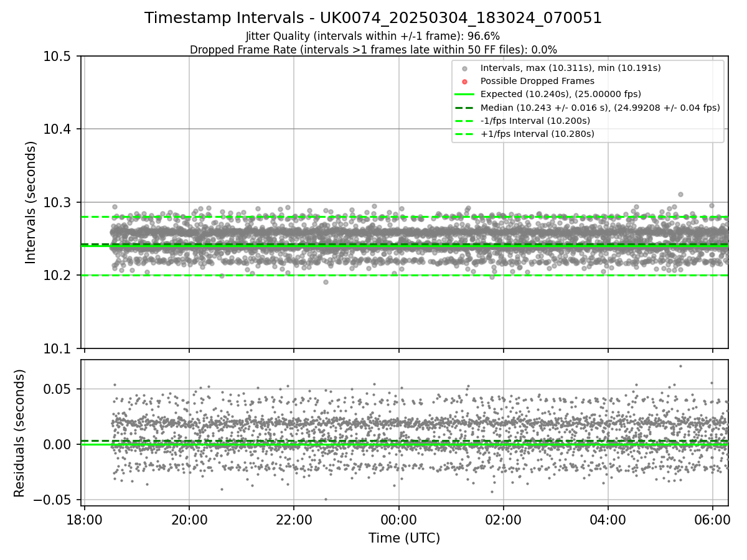The image size is (747, 560).
Task: Select legend entry 'Possible Dropped Frames'
Action: click(x=537, y=81)
